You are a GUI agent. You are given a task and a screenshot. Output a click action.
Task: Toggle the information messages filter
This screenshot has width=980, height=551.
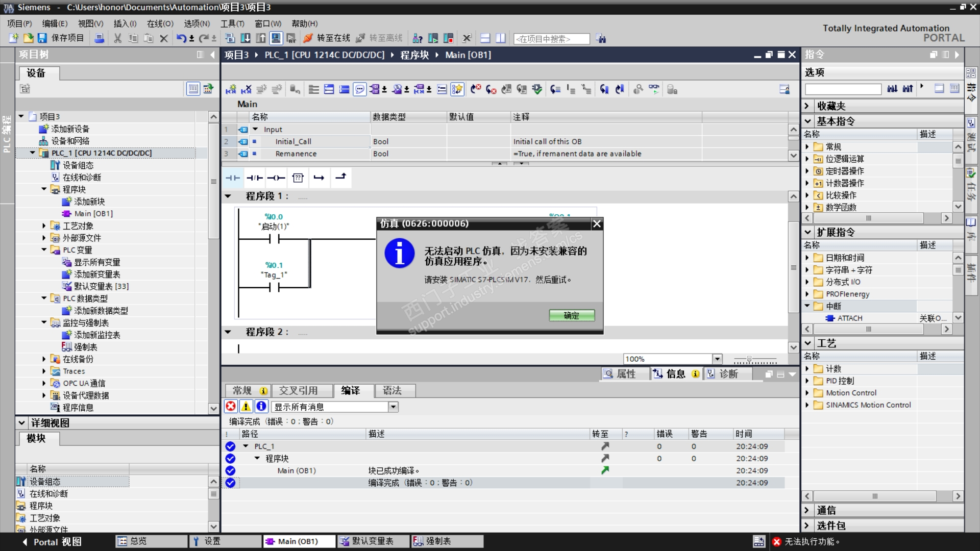coord(261,407)
